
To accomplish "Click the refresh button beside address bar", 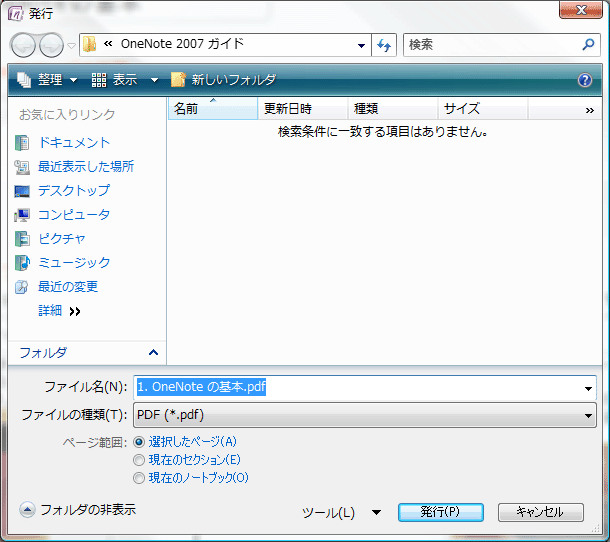I will pos(384,45).
